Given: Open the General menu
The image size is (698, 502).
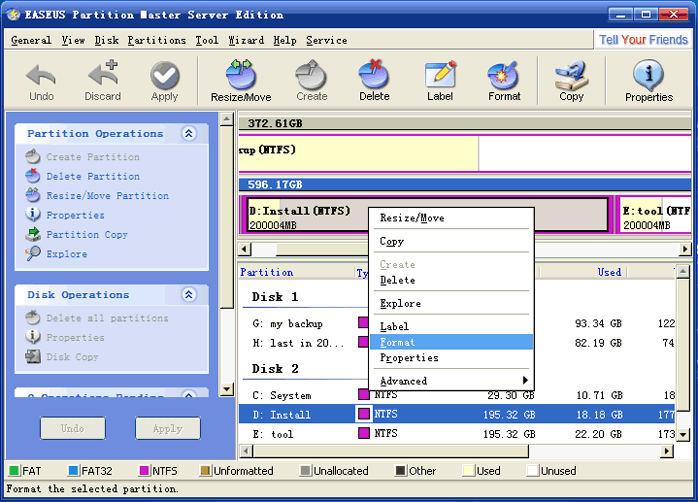Looking at the screenshot, I should coord(31,40).
